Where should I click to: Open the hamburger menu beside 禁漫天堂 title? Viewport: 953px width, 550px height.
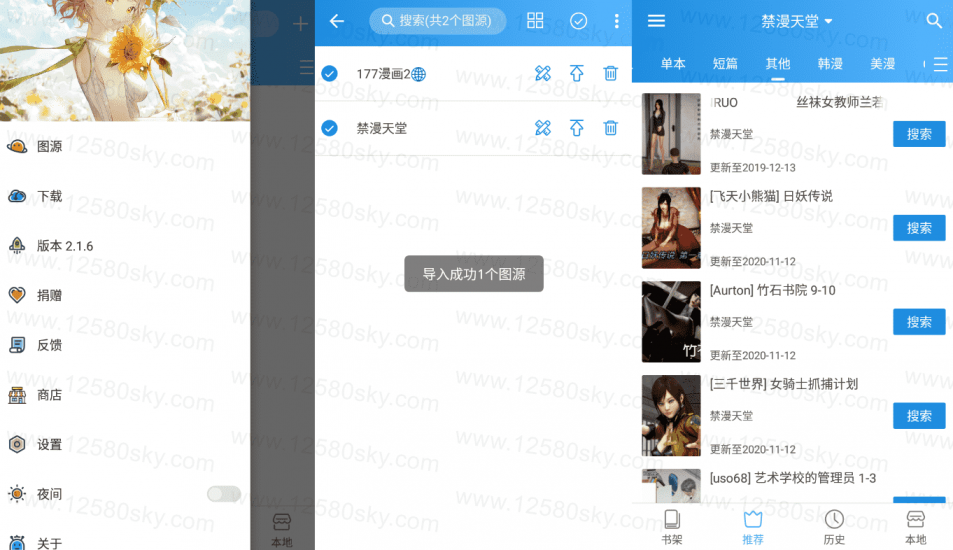[x=656, y=21]
